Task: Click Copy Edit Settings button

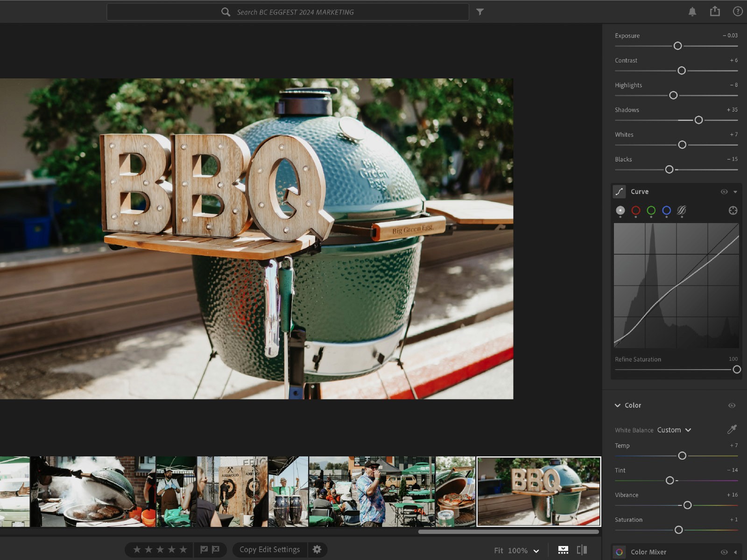Action: click(x=269, y=549)
